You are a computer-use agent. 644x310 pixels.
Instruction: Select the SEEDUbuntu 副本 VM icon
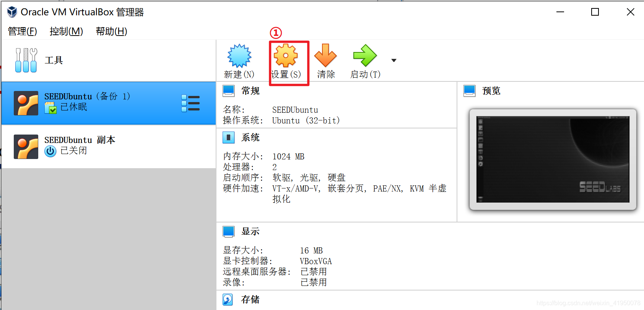[x=26, y=147]
